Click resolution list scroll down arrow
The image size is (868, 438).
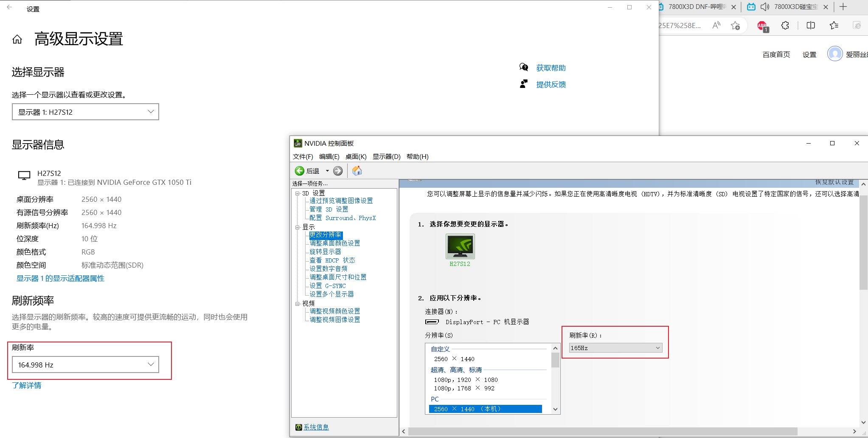555,410
